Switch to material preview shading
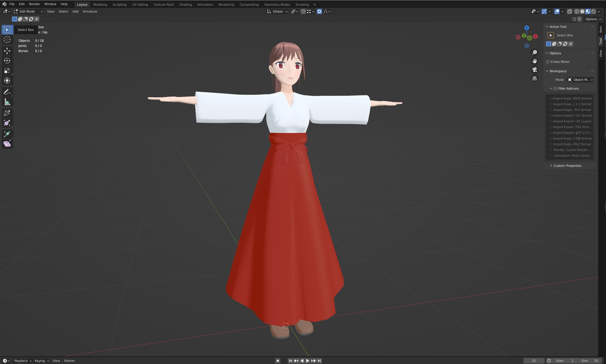This screenshot has height=364, width=606. click(x=588, y=11)
